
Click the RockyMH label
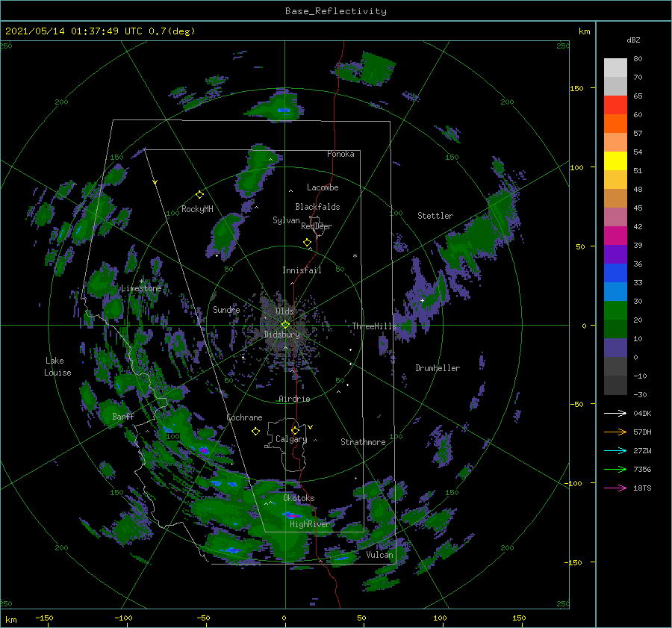197,209
